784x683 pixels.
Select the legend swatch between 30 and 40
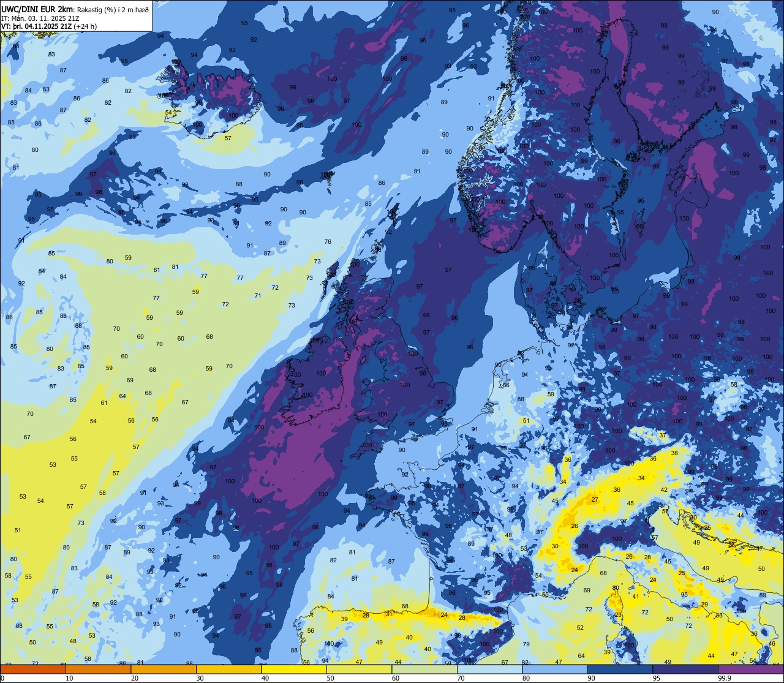pyautogui.click(x=228, y=670)
